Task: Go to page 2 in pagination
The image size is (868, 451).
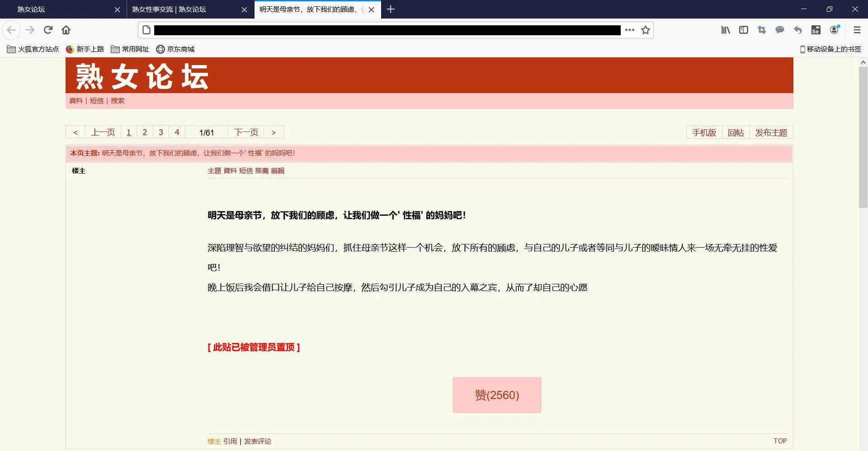Action: 145,132
